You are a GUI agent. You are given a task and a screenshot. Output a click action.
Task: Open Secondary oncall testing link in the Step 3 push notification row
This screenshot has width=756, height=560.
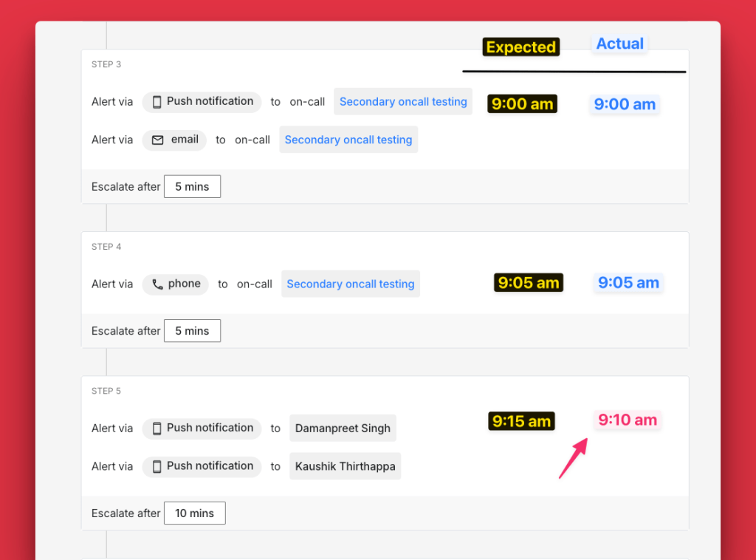pyautogui.click(x=403, y=102)
